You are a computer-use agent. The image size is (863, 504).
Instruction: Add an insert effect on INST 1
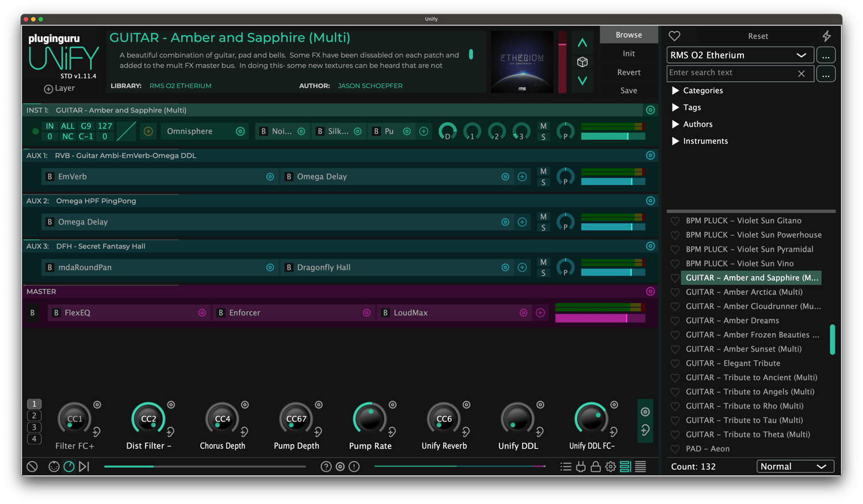pos(424,132)
